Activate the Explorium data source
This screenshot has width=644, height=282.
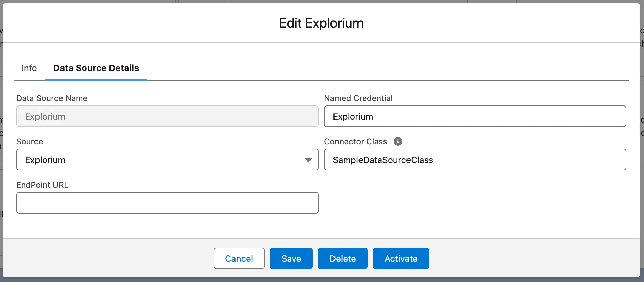(401, 258)
